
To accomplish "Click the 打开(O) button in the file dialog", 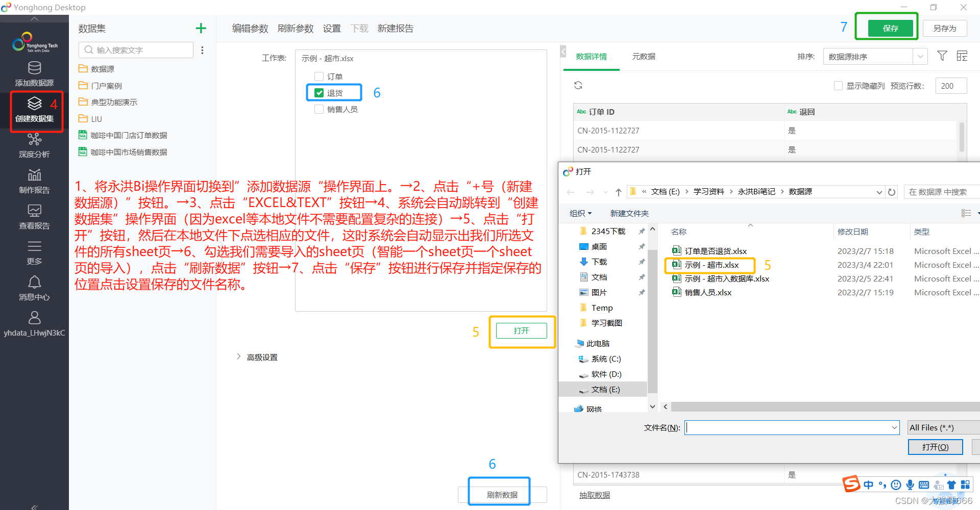I will click(x=936, y=447).
